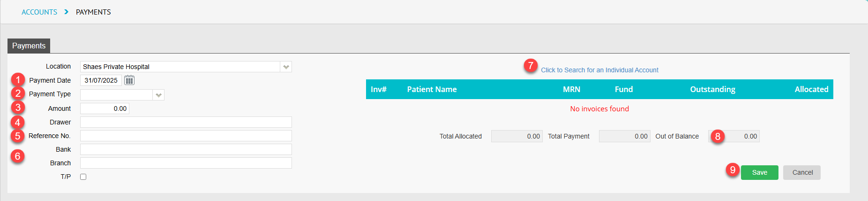Click the Patient Name column header

432,89
